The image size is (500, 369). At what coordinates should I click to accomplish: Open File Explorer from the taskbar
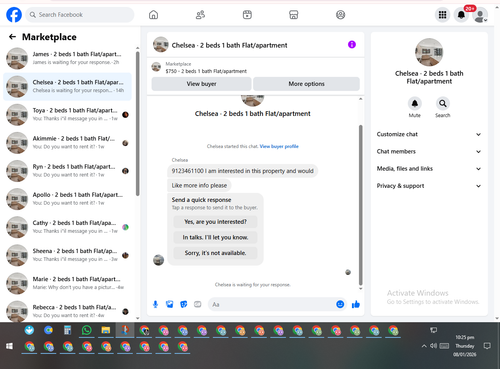(106, 330)
